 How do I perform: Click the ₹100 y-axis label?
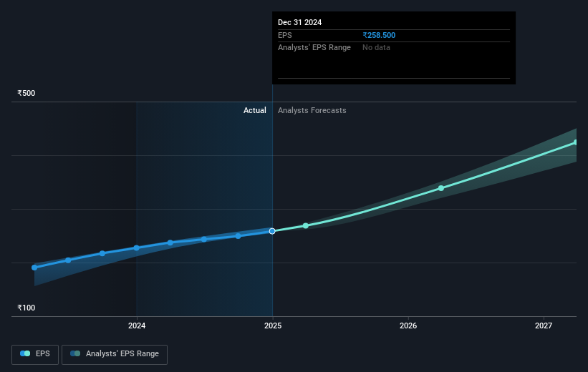[26, 308]
